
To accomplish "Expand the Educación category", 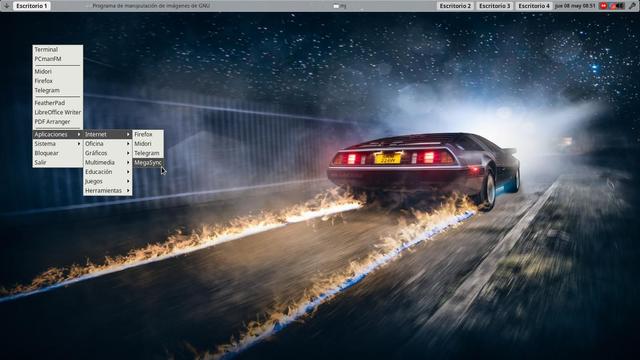I will pyautogui.click(x=107, y=172).
